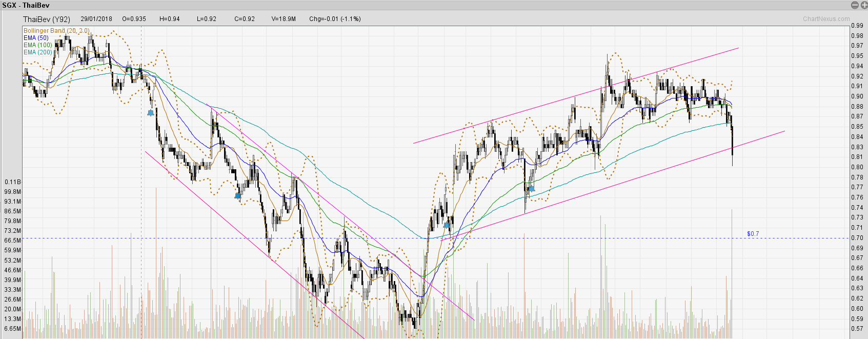Click the ThaiBev (Y92) stock name
The height and width of the screenshot is (339, 868).
47,19
